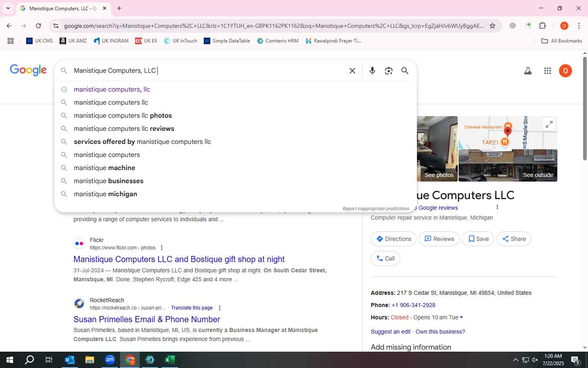Image resolution: width=588 pixels, height=368 pixels.
Task: Click the Call button
Action: click(385, 258)
